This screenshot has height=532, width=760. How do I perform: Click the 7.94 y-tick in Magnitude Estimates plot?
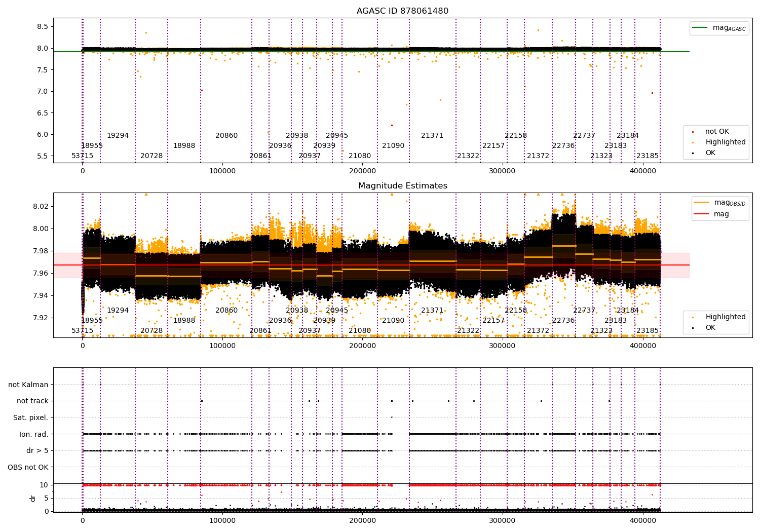tap(41, 295)
